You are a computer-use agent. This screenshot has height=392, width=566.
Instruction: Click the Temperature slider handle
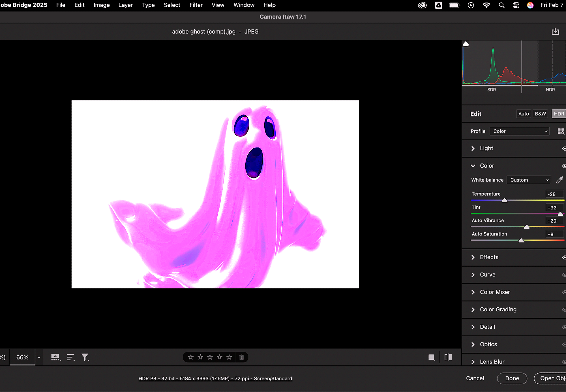click(x=505, y=200)
